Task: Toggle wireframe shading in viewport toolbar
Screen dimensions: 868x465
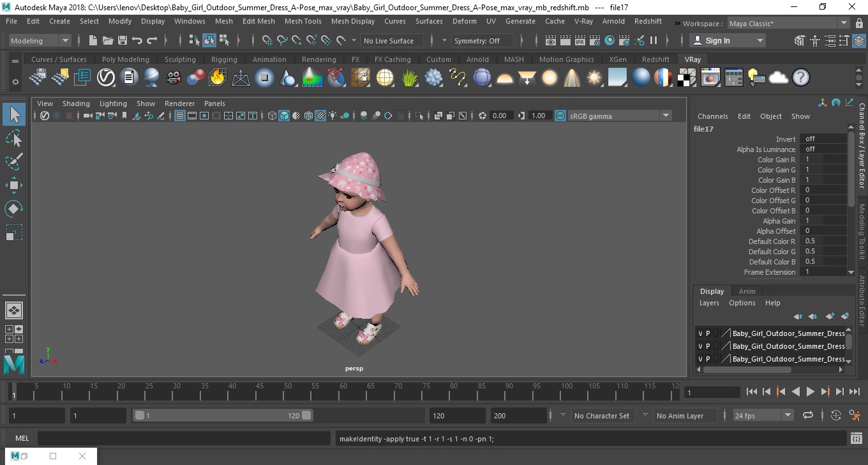Action: 273,116
